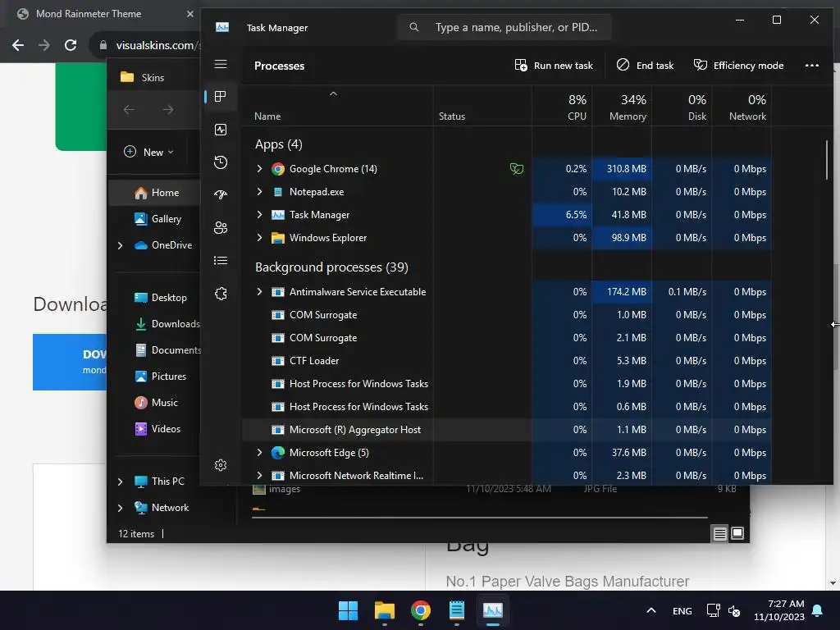Select CTF Loader process row
The image size is (840, 630).
[x=507, y=361]
